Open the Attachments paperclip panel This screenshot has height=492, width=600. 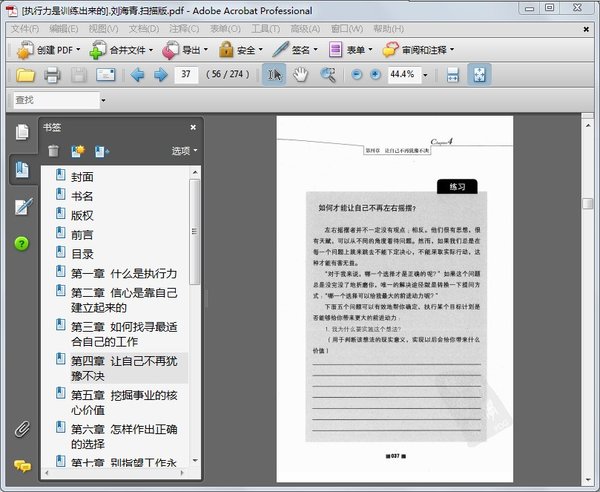21,430
